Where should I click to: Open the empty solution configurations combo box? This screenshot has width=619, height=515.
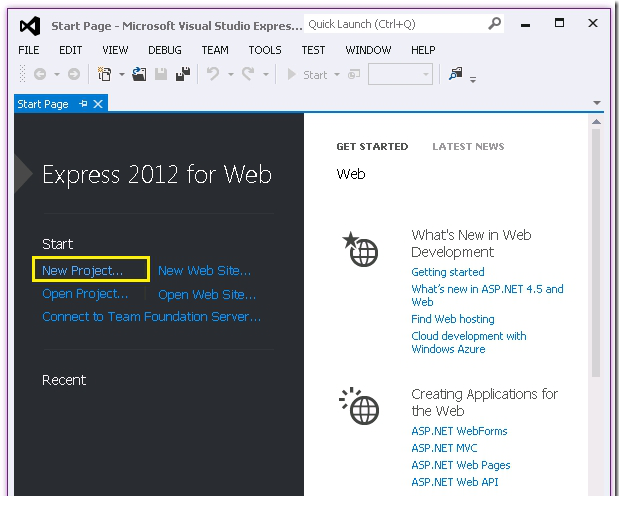(400, 74)
